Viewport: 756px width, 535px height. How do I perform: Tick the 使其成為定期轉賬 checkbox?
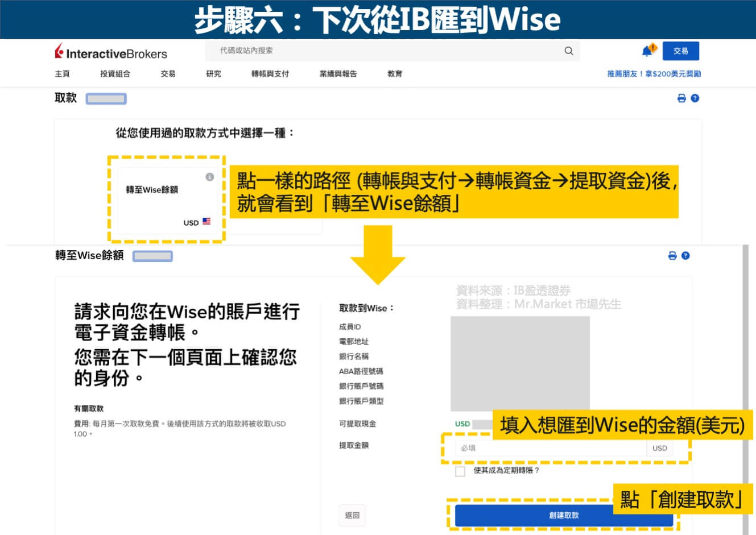460,471
